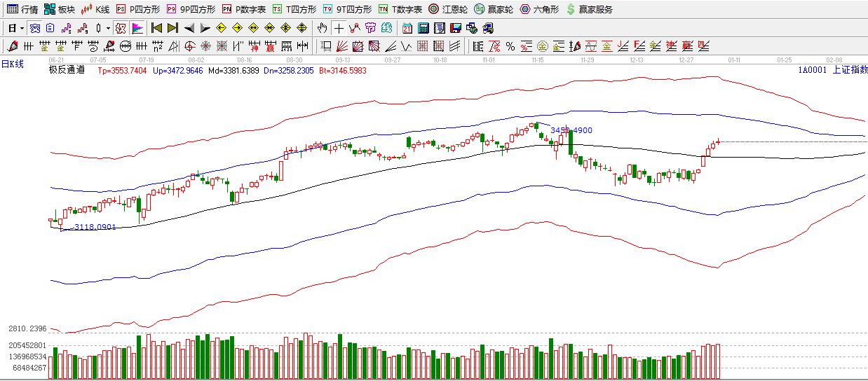Open the 板块 sector view

pos(59,9)
